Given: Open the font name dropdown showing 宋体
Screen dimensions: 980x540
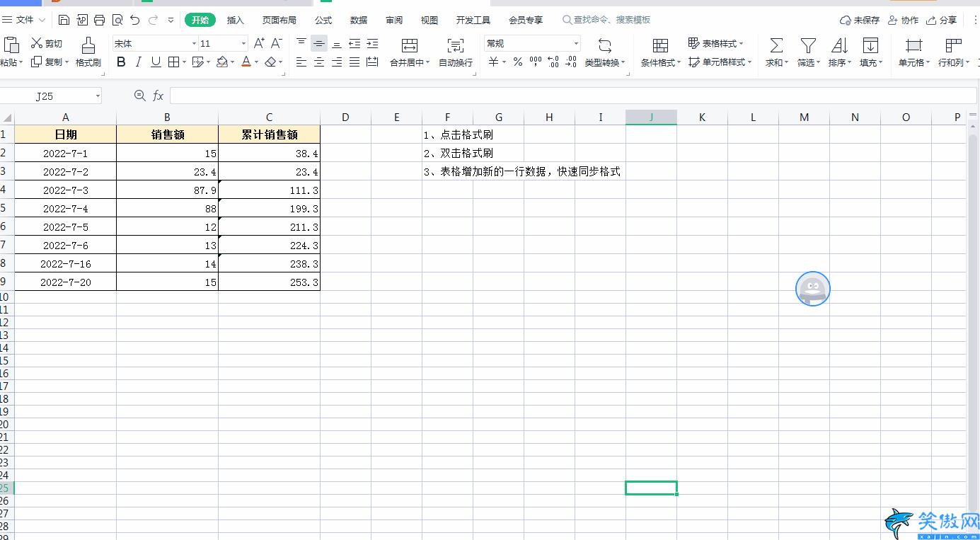Looking at the screenshot, I should point(194,44).
